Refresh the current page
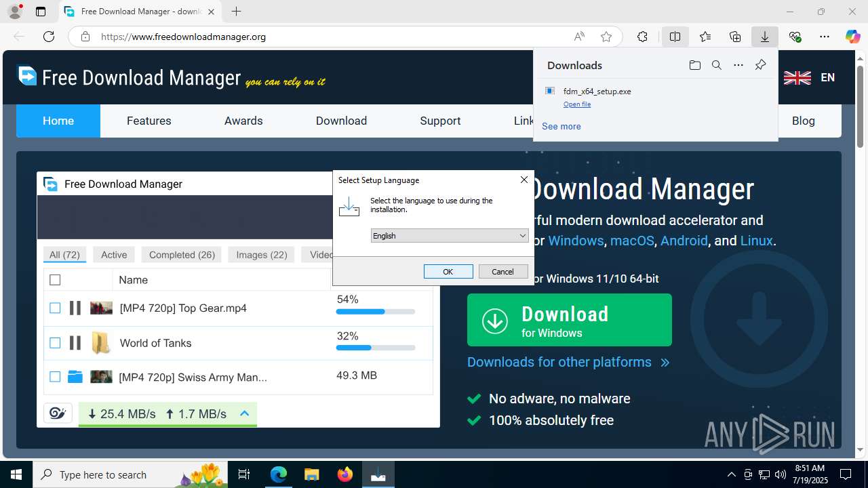 (x=49, y=37)
